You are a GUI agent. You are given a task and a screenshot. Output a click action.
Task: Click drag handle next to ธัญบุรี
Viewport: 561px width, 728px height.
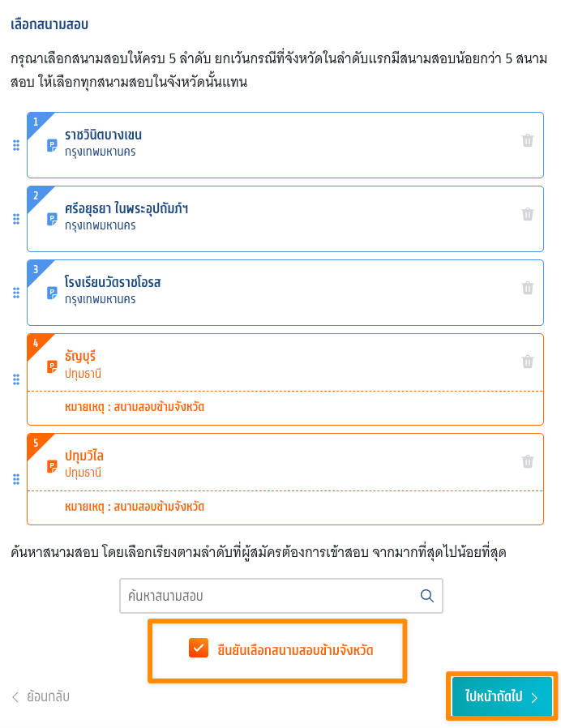[16, 379]
